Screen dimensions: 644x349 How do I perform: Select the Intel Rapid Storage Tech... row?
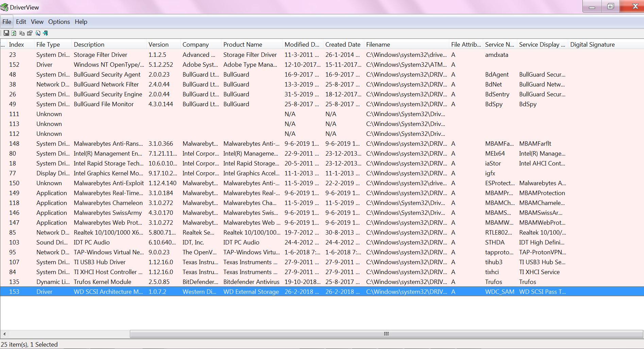322,163
